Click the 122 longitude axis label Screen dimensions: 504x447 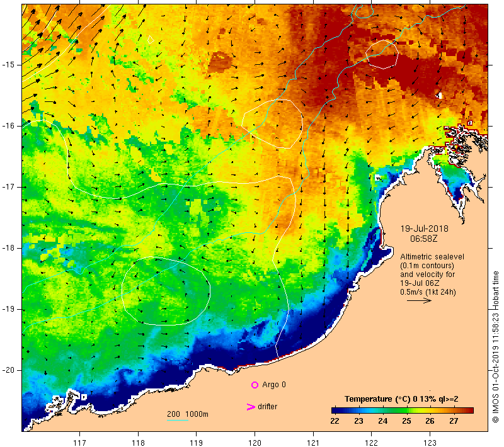click(371, 443)
